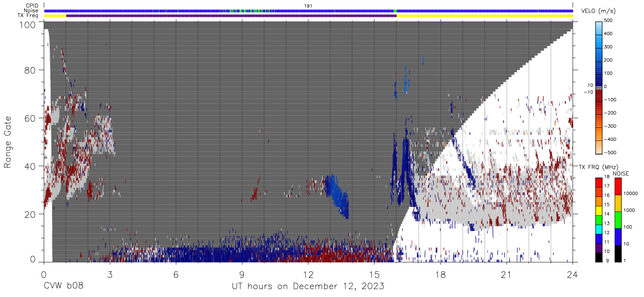Select the yellow 14–15 MHz frequency swatch
This screenshot has width=644, height=297.
pos(599,212)
